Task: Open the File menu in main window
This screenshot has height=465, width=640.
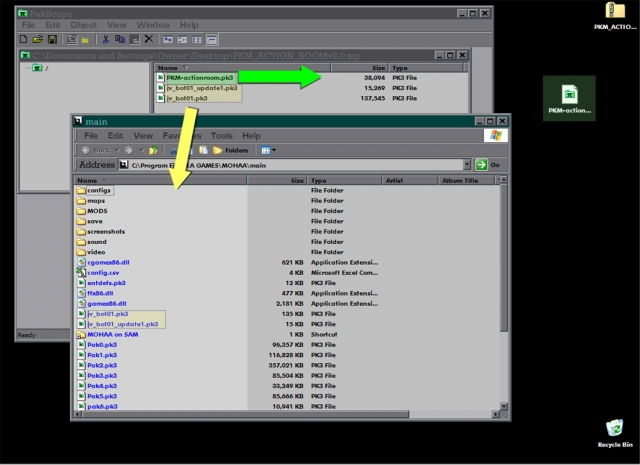Action: pos(91,136)
